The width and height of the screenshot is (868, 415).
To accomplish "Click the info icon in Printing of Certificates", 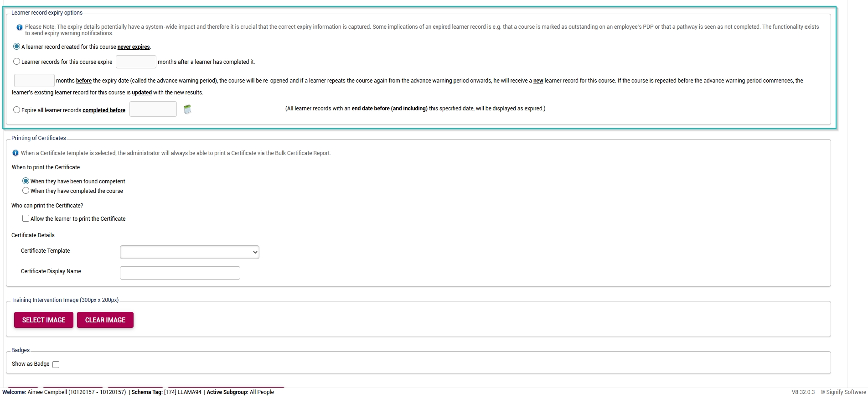I will click(x=15, y=153).
